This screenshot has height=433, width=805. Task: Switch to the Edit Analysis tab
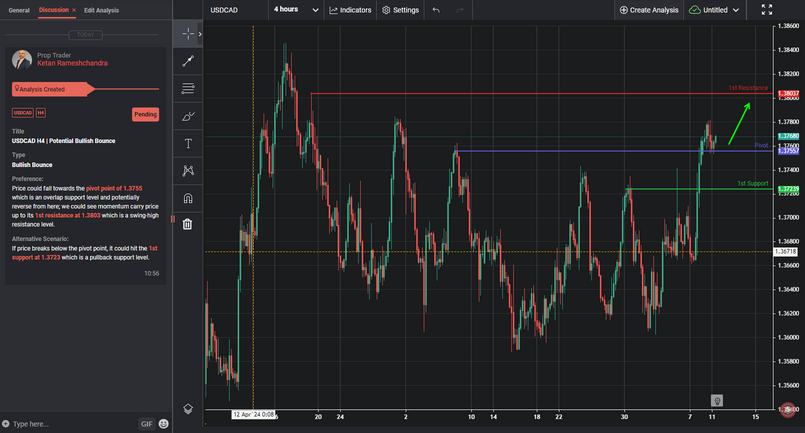[101, 10]
